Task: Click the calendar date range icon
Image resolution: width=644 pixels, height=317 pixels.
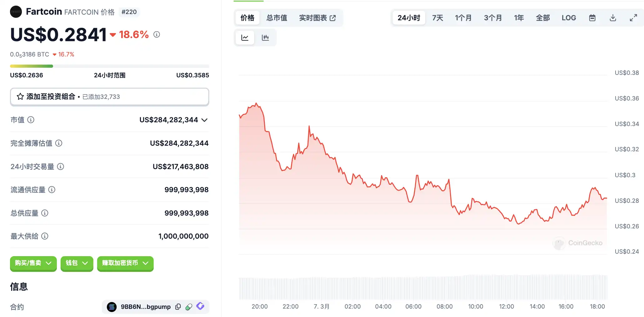Action: click(592, 18)
